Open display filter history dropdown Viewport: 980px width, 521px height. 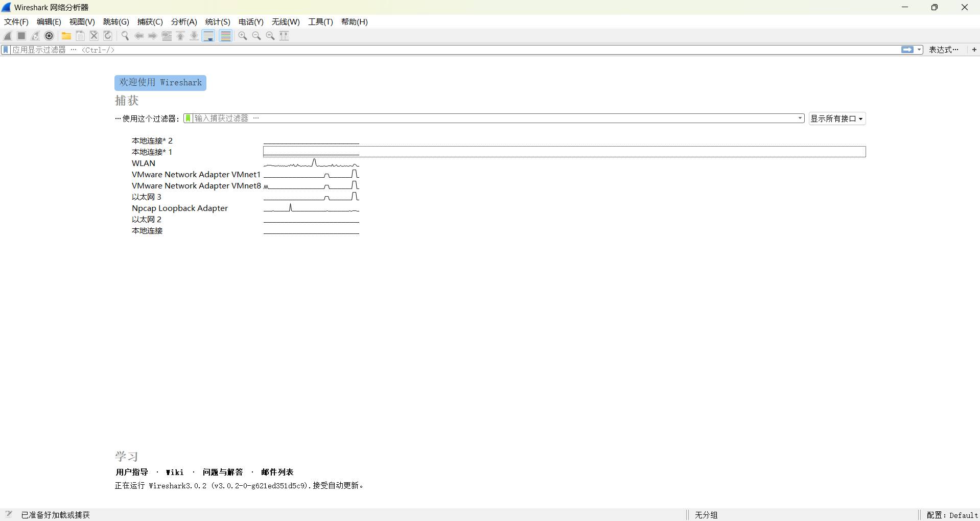[919, 50]
